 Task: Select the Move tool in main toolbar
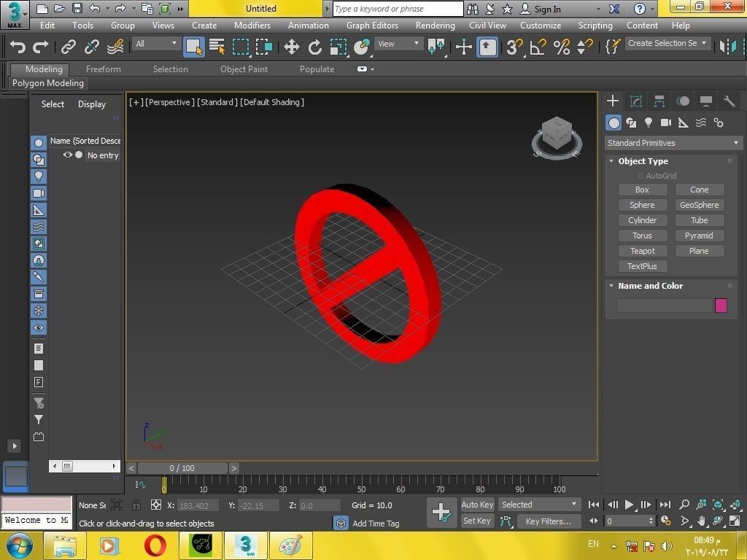[291, 47]
